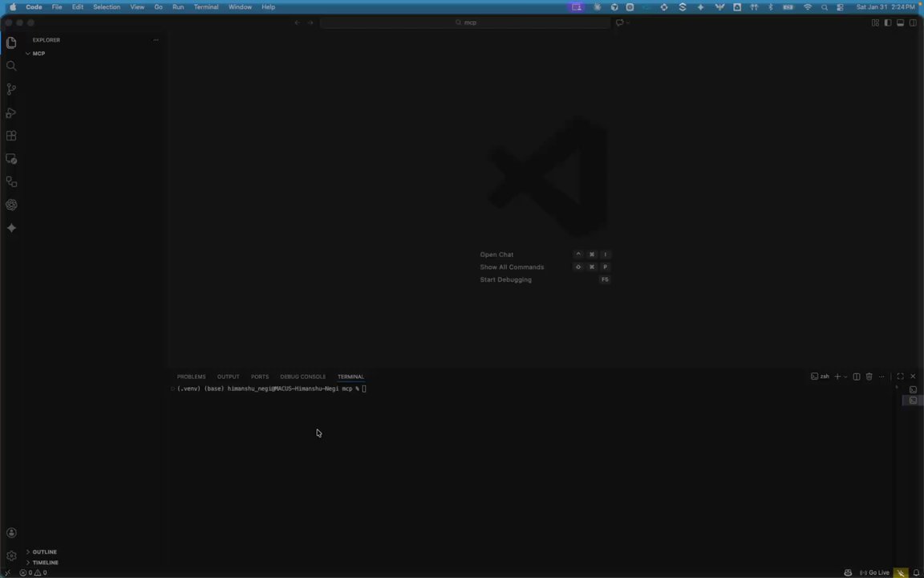Screen dimensions: 924x578
Task: Create a new terminal with plus icon
Action: pyautogui.click(x=837, y=377)
